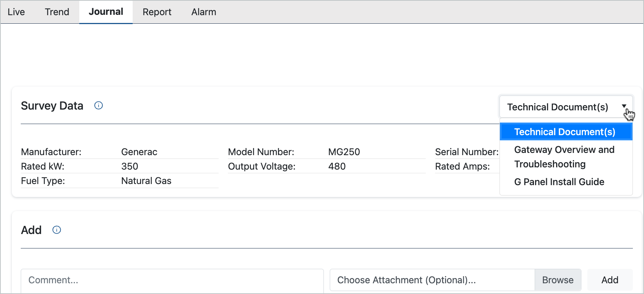Open the Trend tab
The image size is (644, 294).
tap(57, 12)
